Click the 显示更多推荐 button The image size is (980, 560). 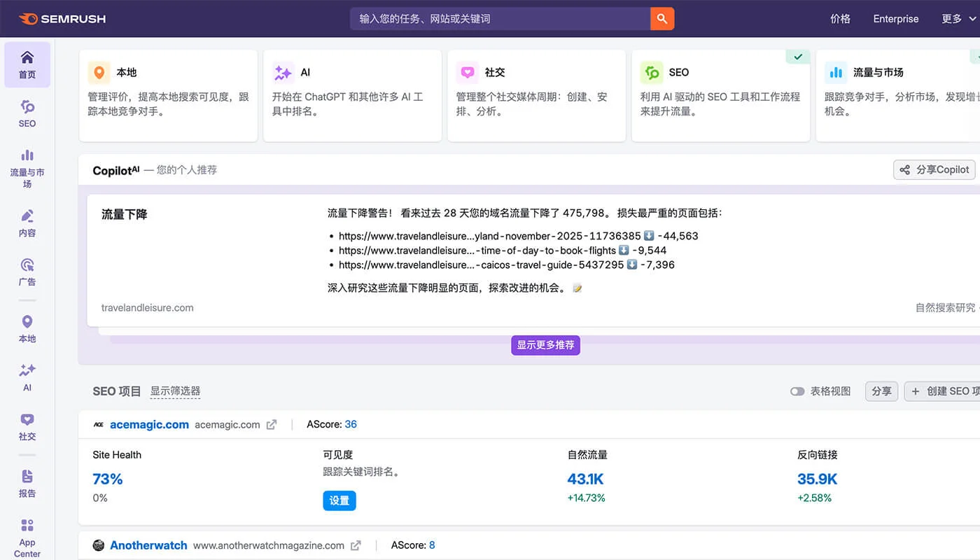[x=545, y=345]
